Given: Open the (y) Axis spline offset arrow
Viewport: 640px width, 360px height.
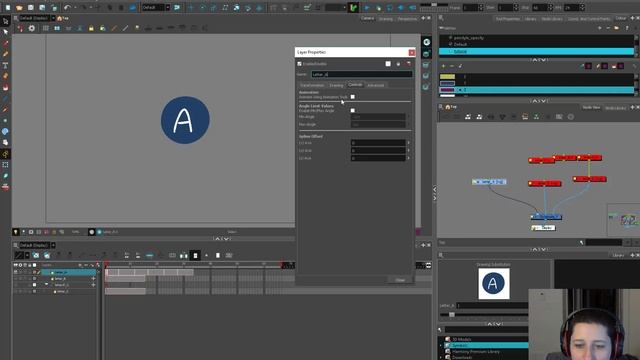Looking at the screenshot, I should (x=409, y=150).
